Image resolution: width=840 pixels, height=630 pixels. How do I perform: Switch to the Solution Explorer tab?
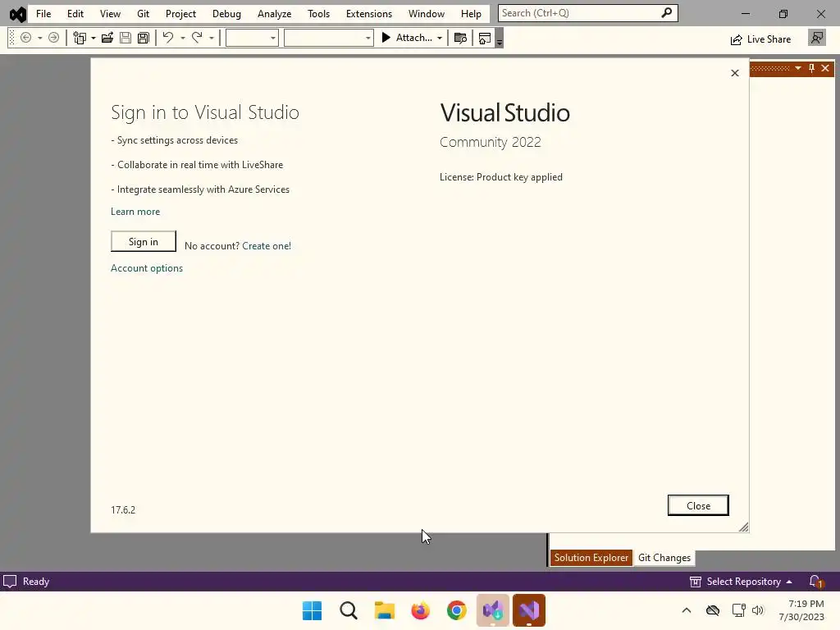[591, 558]
